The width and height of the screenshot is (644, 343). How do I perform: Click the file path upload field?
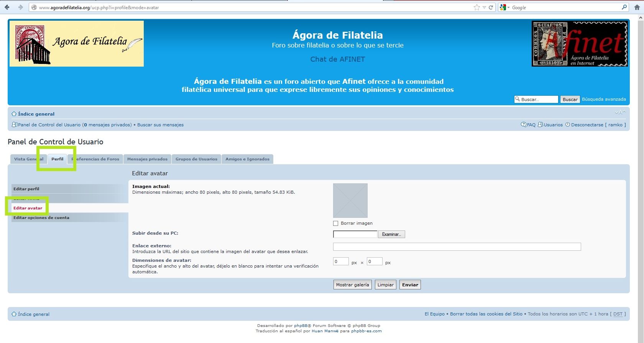tap(355, 234)
